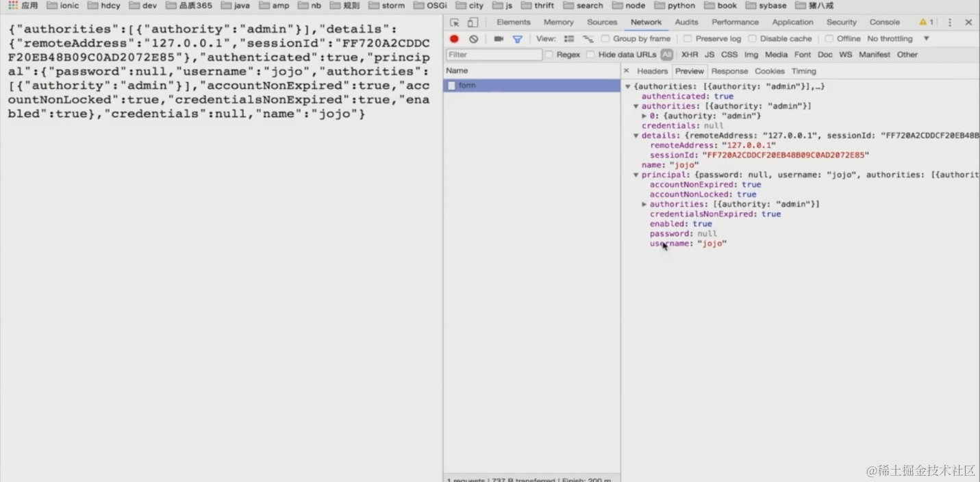Open the storm bookmark folder
The width and height of the screenshot is (980, 482).
pyautogui.click(x=387, y=5)
